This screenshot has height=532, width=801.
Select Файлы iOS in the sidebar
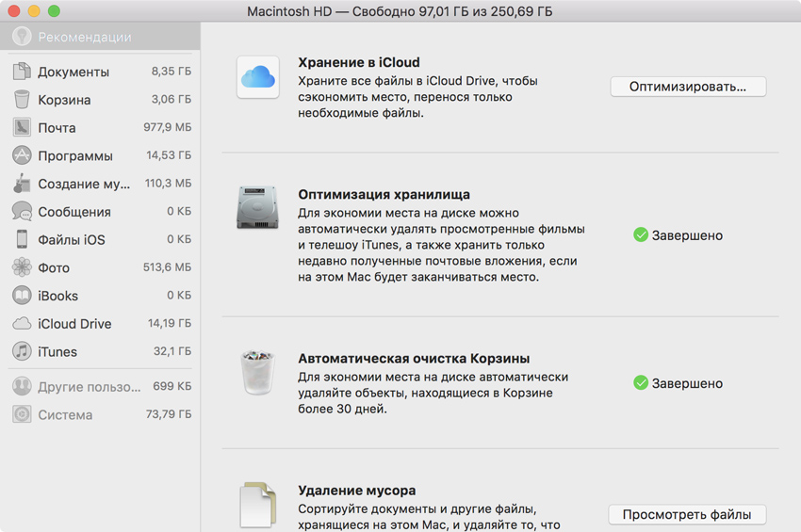click(x=71, y=240)
